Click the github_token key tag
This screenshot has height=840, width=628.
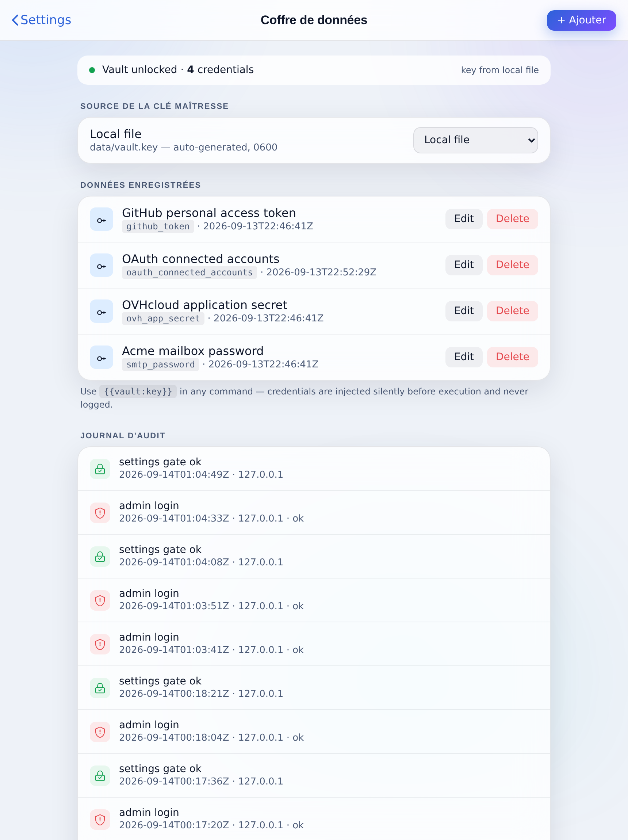tap(158, 226)
